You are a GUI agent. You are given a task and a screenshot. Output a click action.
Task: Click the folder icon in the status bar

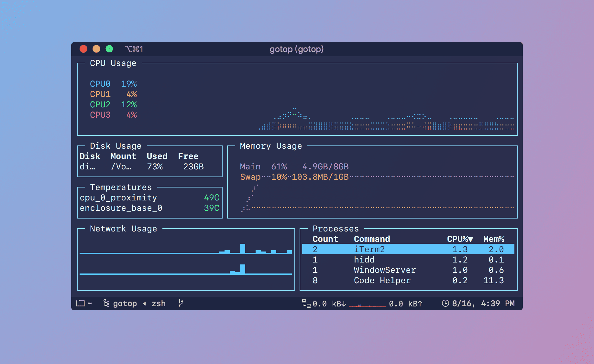(80, 303)
